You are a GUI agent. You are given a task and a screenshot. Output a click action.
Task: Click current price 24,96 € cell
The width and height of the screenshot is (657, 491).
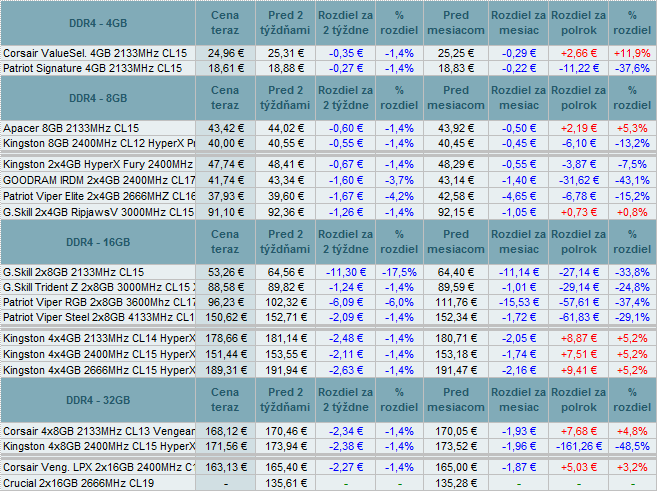point(225,53)
